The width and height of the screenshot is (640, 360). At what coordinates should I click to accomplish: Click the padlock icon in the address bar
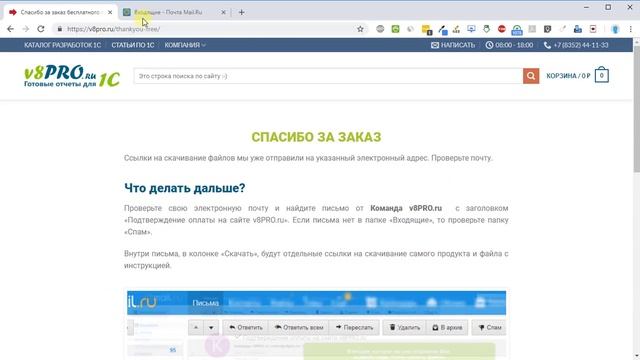pyautogui.click(x=60, y=29)
